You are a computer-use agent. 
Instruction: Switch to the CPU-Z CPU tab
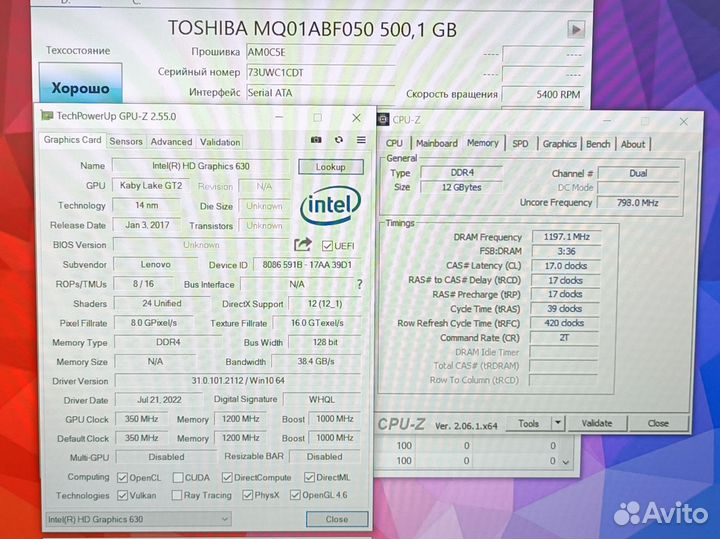point(394,143)
